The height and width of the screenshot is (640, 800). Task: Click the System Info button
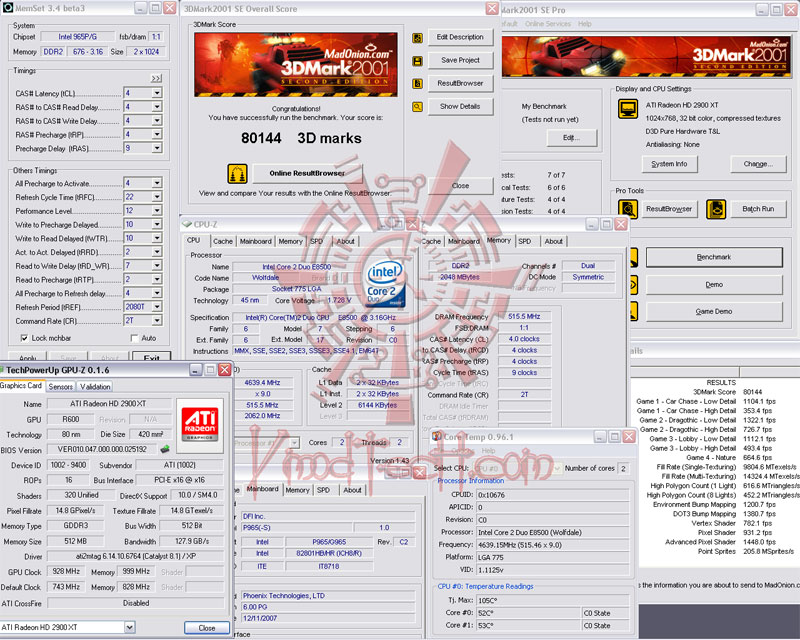(669, 164)
